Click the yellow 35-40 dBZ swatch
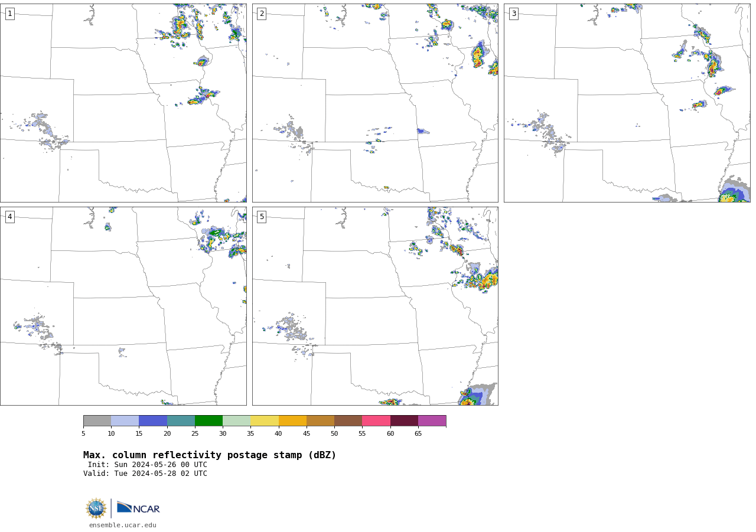Image resolution: width=756 pixels, height=532 pixels. [x=265, y=421]
